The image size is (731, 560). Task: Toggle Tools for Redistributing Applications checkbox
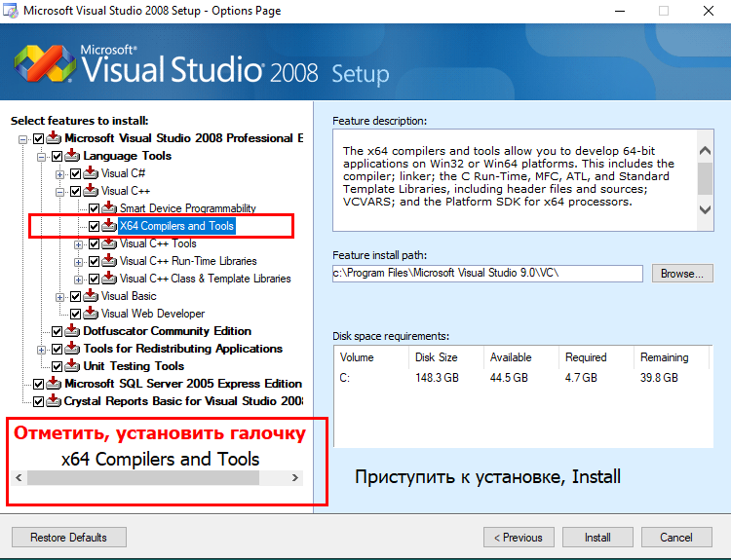pyautogui.click(x=57, y=349)
